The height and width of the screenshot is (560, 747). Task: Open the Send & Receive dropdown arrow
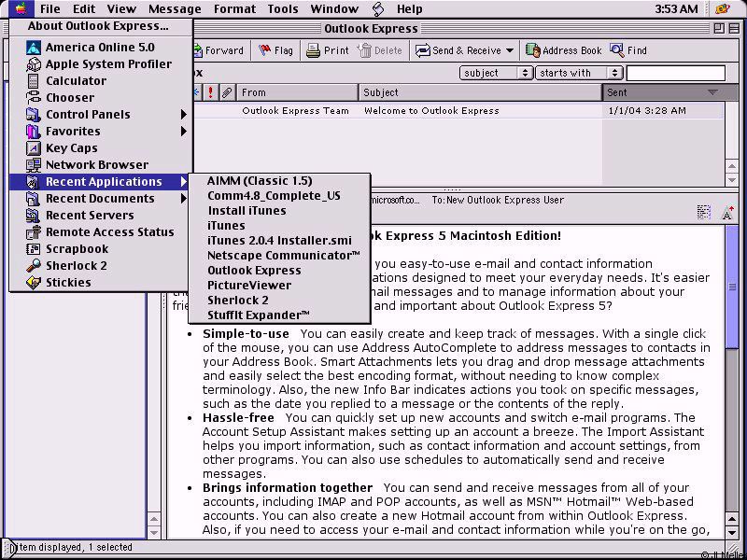point(510,50)
